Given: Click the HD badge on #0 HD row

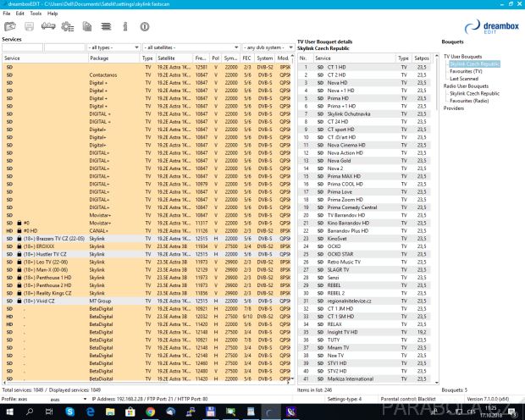Looking at the screenshot, I should (9, 231).
